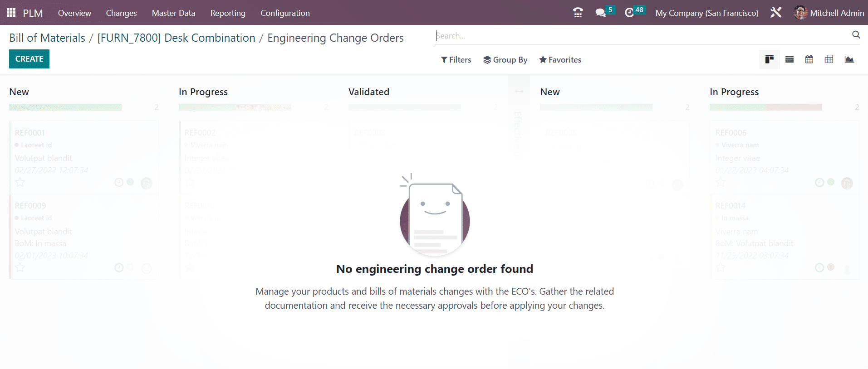Open the VoIP phone icon
Image resolution: width=868 pixels, height=369 pixels.
(x=578, y=13)
